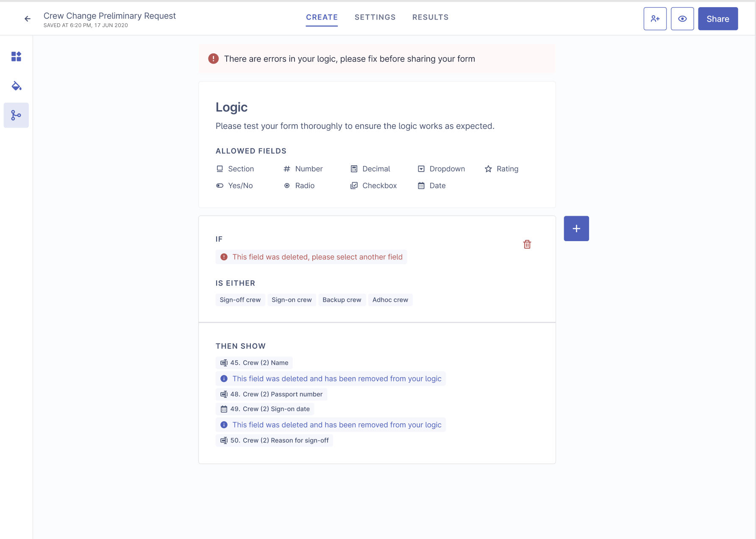The width and height of the screenshot is (756, 539).
Task: Click the back arrow next to form title
Action: [27, 19]
